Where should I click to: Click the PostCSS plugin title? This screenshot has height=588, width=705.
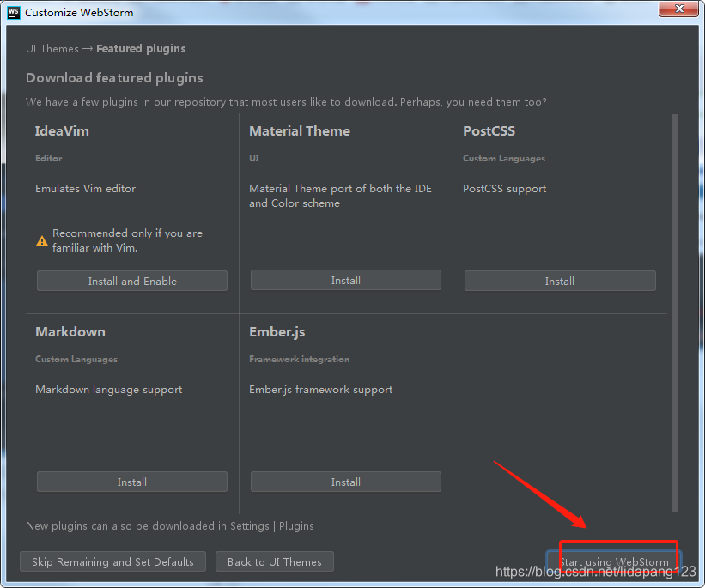tap(489, 131)
